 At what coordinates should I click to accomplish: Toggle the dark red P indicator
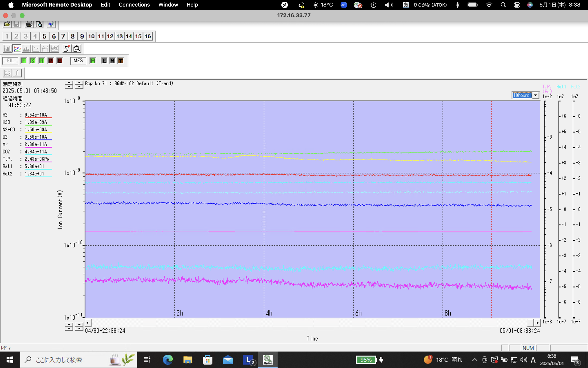[51, 61]
